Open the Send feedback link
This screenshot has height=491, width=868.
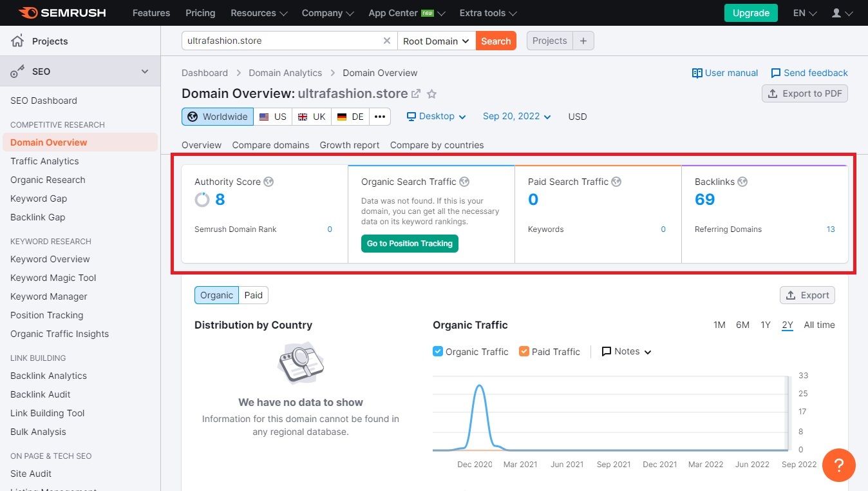click(x=809, y=73)
